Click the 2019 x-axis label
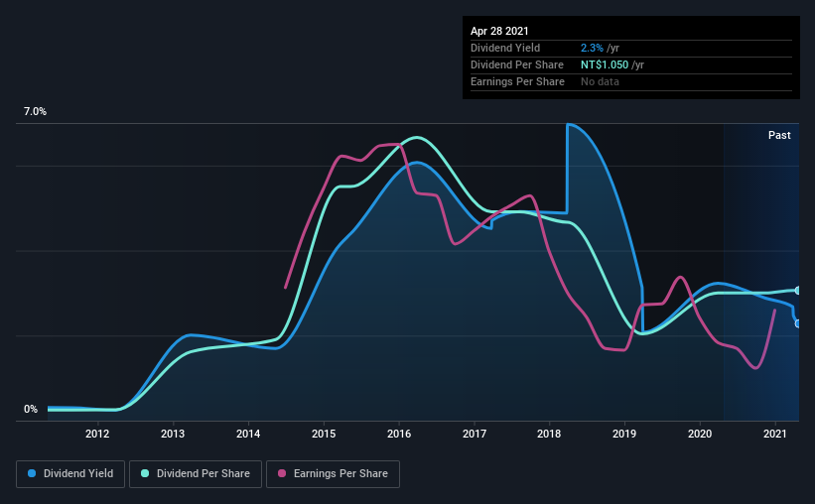 click(x=624, y=434)
